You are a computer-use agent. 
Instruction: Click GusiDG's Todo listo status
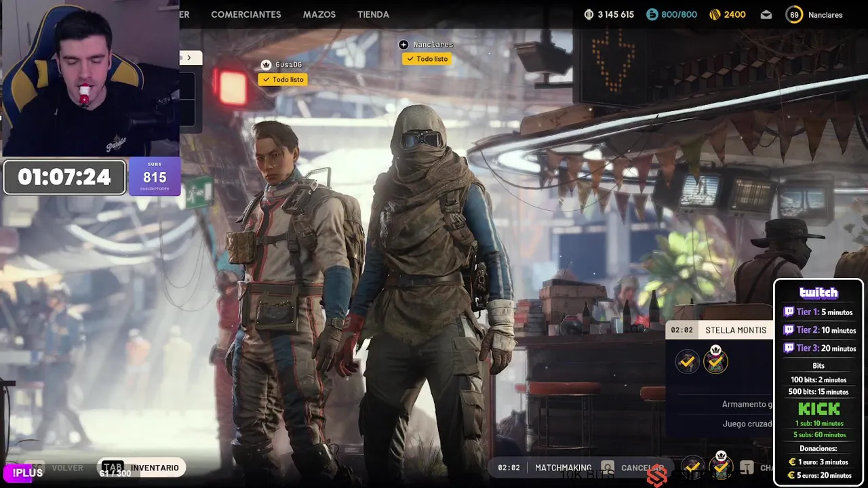(283, 79)
